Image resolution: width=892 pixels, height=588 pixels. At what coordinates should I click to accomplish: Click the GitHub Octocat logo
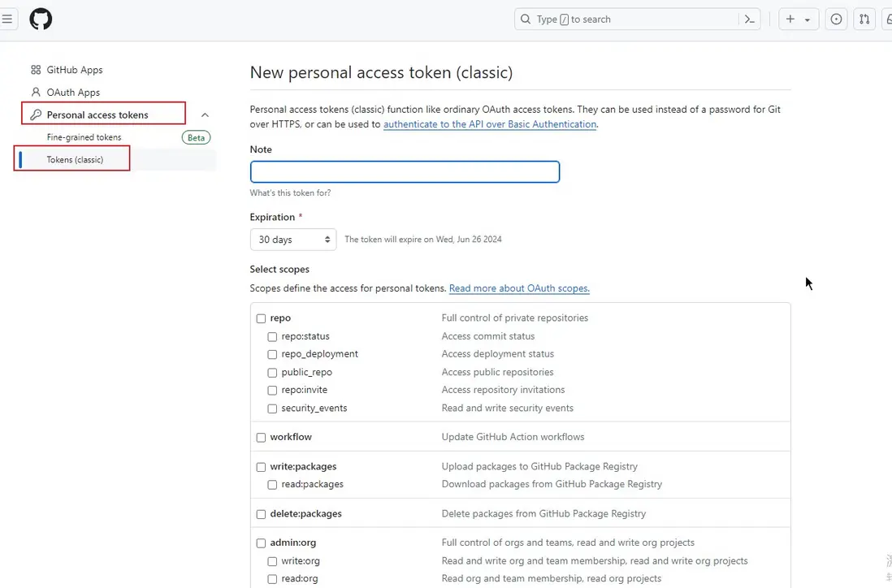(41, 19)
